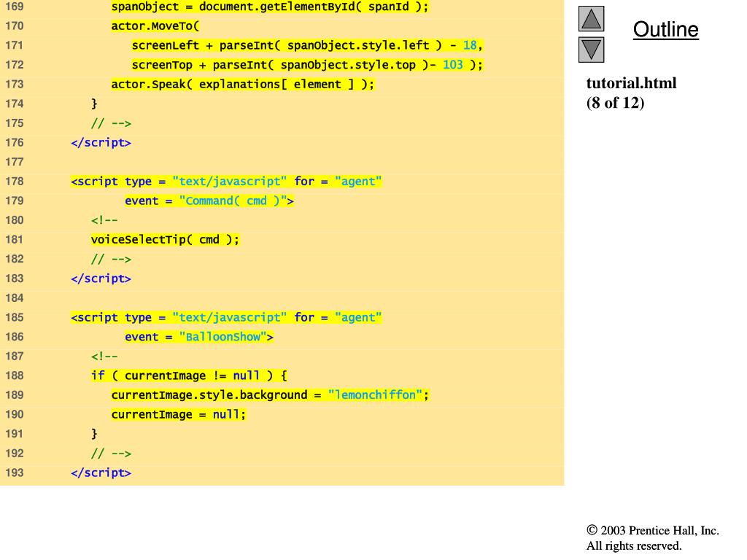Click line number 193
The width and height of the screenshot is (747, 560).
pyautogui.click(x=15, y=472)
